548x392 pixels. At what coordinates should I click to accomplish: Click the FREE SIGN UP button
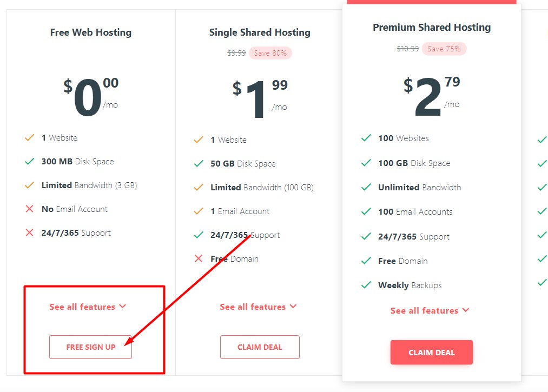[90, 347]
